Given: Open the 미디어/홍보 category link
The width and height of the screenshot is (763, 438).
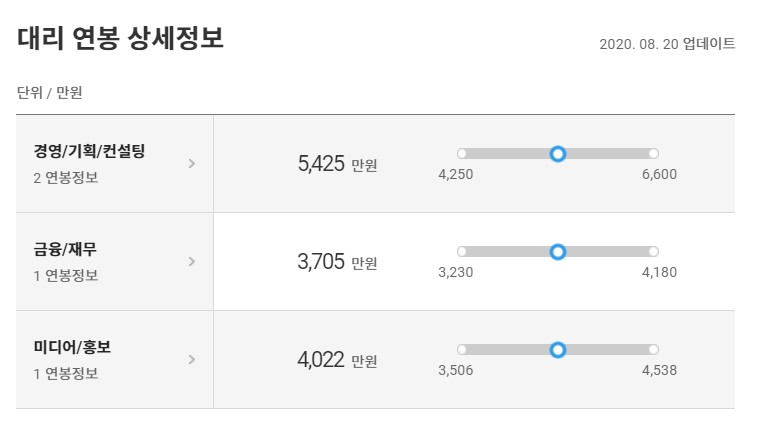Looking at the screenshot, I should pyautogui.click(x=72, y=347).
